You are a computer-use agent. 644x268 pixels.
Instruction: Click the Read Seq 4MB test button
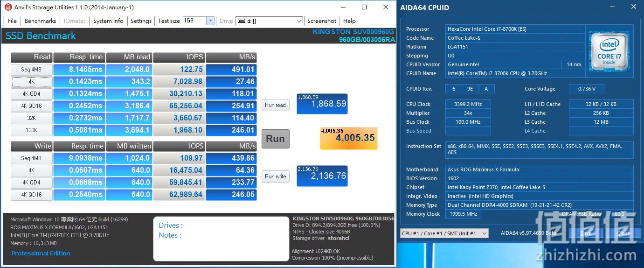coord(31,70)
